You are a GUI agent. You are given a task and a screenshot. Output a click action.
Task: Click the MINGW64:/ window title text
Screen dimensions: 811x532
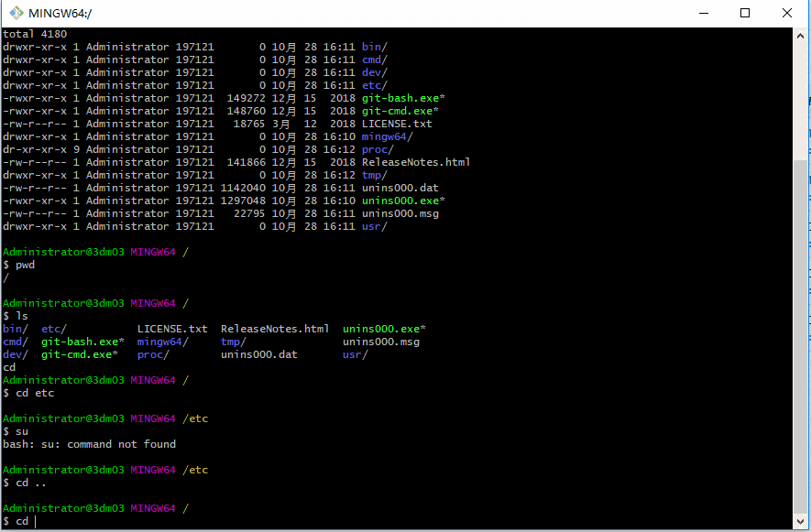[60, 14]
